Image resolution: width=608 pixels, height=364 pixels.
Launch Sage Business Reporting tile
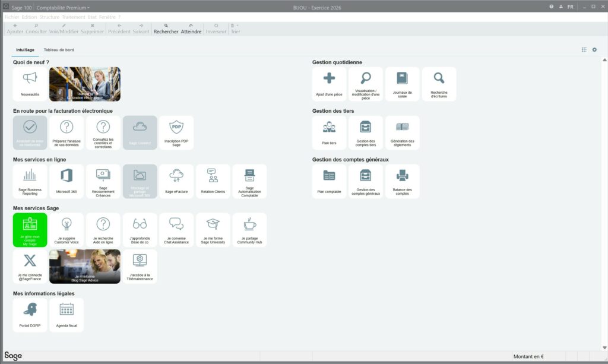coord(30,182)
